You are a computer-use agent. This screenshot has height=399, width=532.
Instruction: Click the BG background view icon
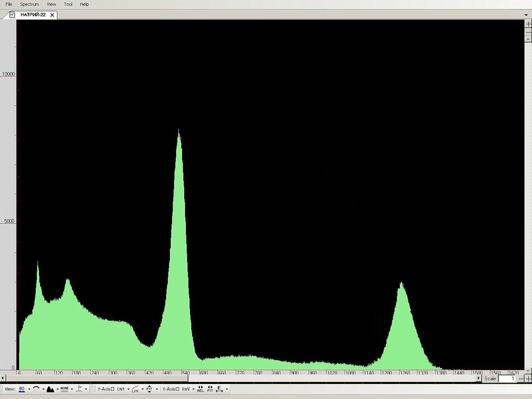tap(21, 389)
